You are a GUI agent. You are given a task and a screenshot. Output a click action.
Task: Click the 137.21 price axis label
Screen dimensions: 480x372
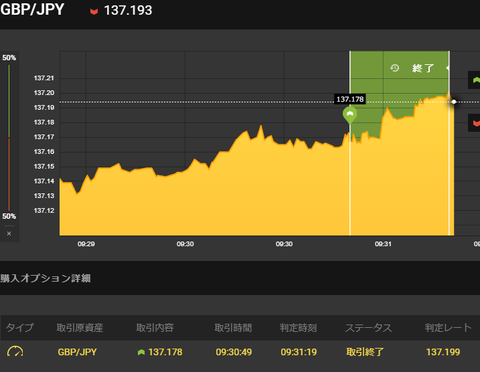44,78
